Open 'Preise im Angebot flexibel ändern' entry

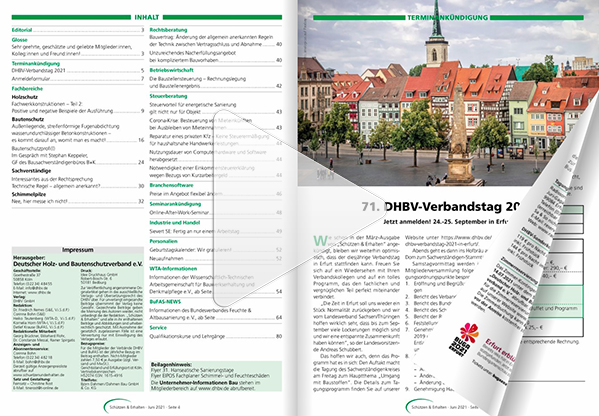215,194
